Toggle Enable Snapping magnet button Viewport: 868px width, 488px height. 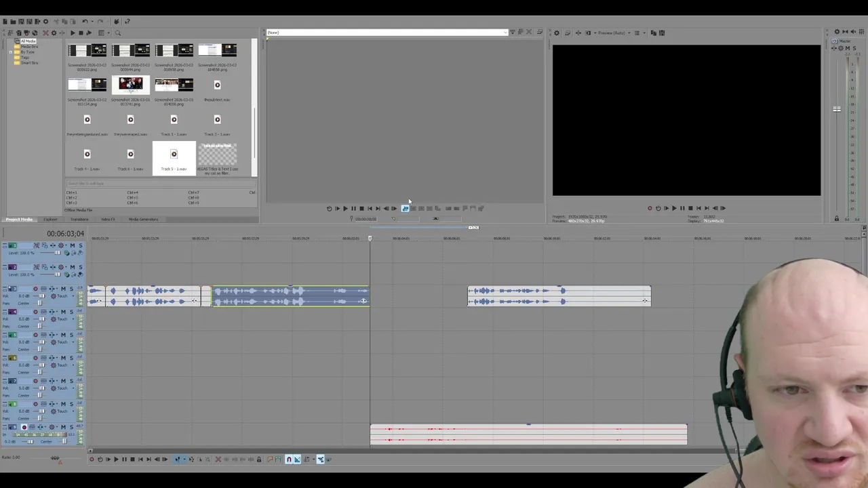(289, 460)
